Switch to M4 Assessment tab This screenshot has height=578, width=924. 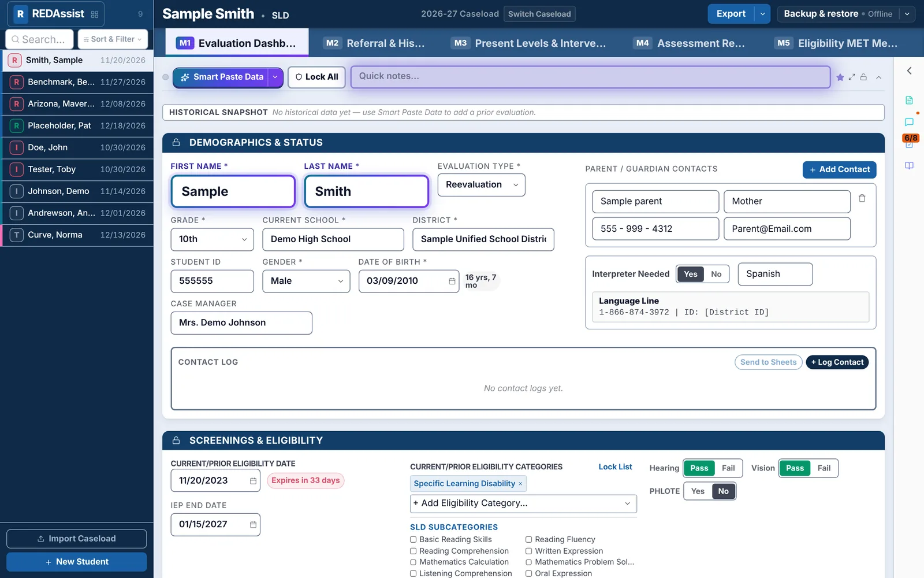click(x=690, y=43)
